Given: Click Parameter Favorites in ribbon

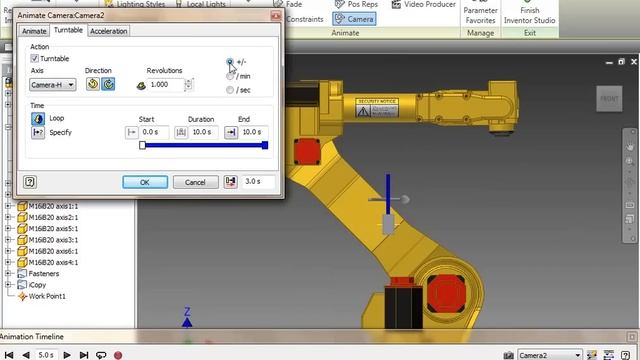Looking at the screenshot, I should tap(480, 15).
